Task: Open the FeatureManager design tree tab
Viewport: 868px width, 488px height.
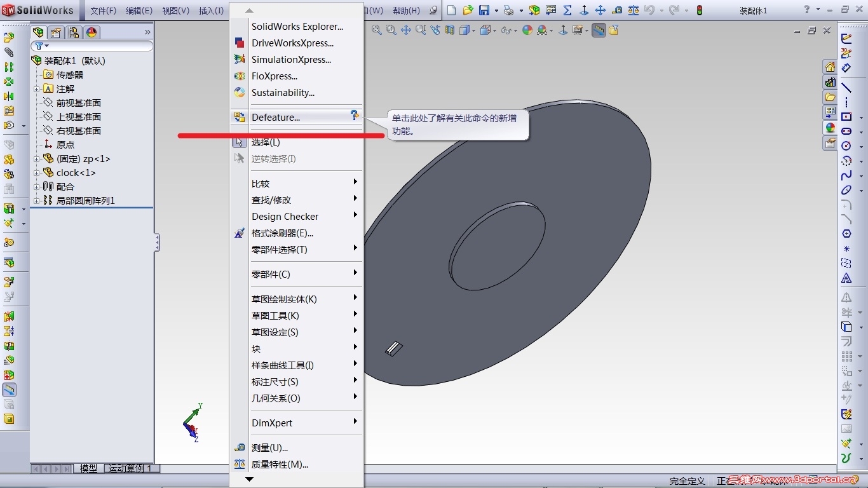Action: tap(39, 32)
